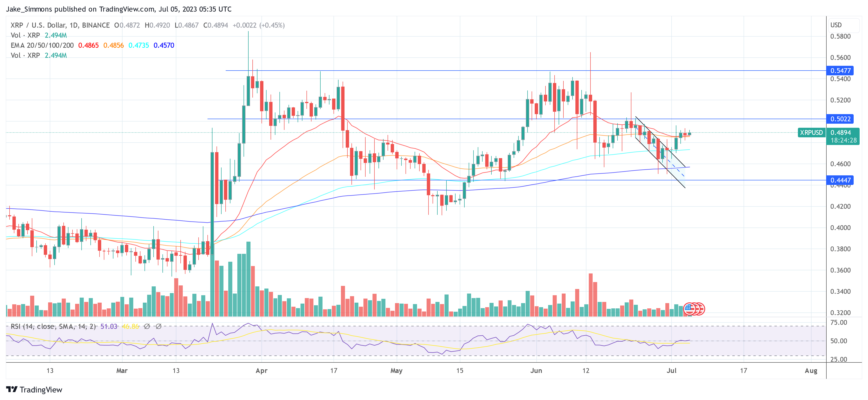Viewport: 868px width, 400px height.
Task: Click the Jul date label on time axis
Action: [672, 371]
